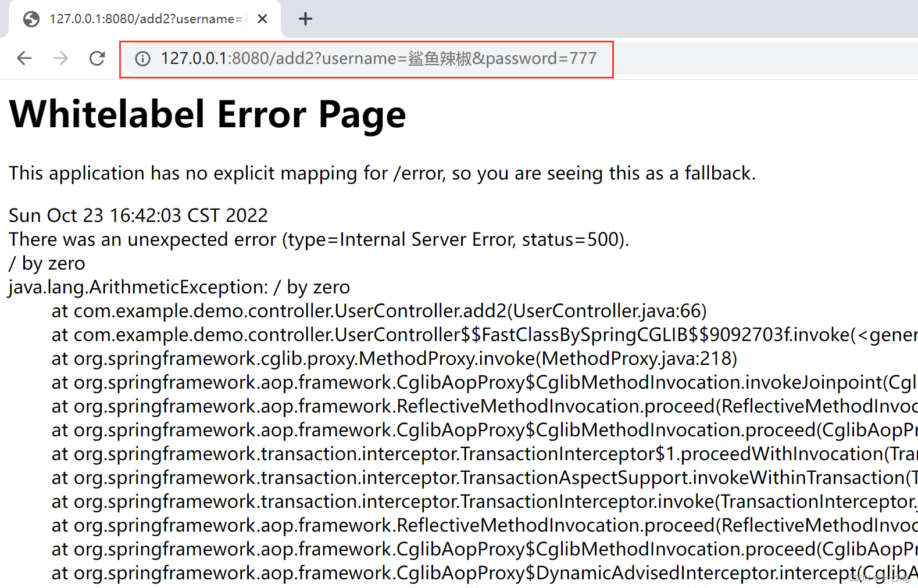Screen dimensions: 918x588
Task: Click the timestamp Sun Oct 23 16:42:03 CST 2022
Action: click(138, 216)
